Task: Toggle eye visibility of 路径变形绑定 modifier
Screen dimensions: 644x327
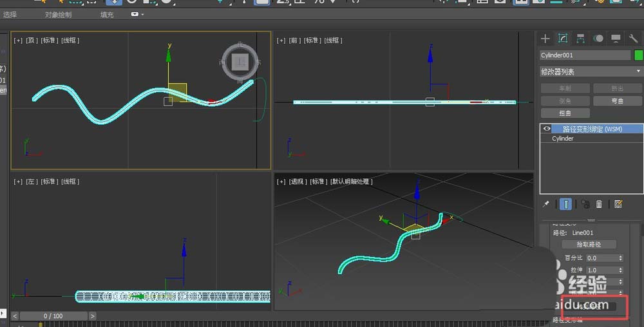Action: [547, 129]
